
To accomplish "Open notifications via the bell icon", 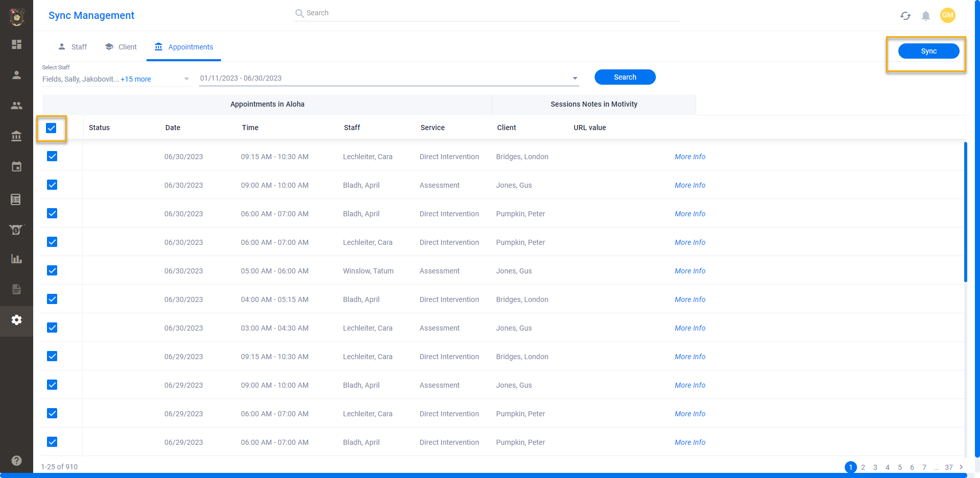I will pos(926,16).
